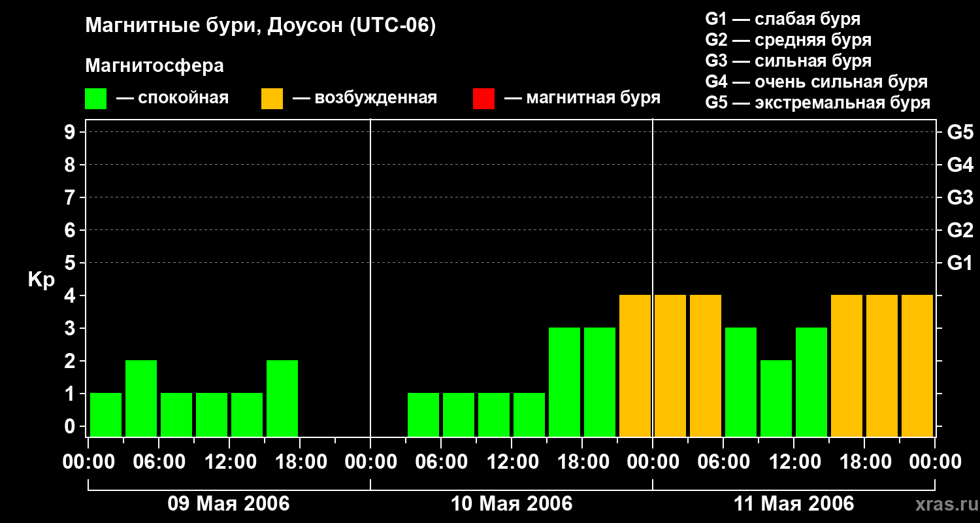Click the orange bar at 00:00 on 11 Мая
980x523 pixels.
coord(670,365)
